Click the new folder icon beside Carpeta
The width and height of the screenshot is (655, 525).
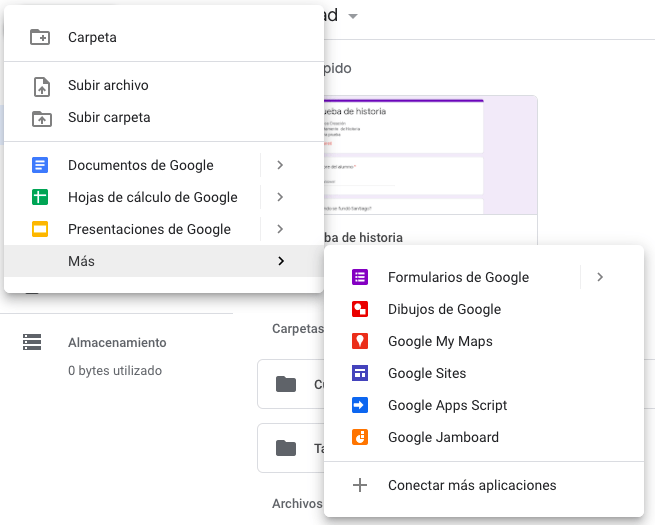pyautogui.click(x=40, y=37)
